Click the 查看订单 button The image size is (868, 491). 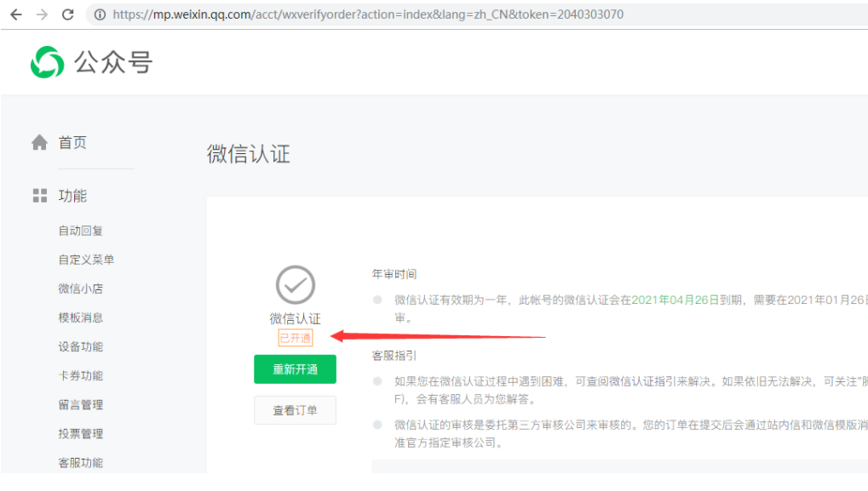point(295,410)
